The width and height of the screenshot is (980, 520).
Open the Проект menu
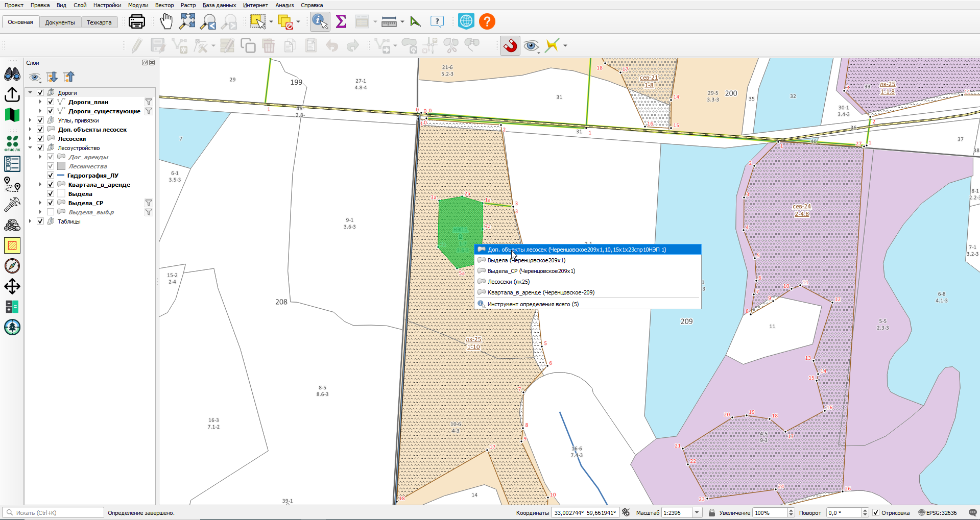point(14,5)
